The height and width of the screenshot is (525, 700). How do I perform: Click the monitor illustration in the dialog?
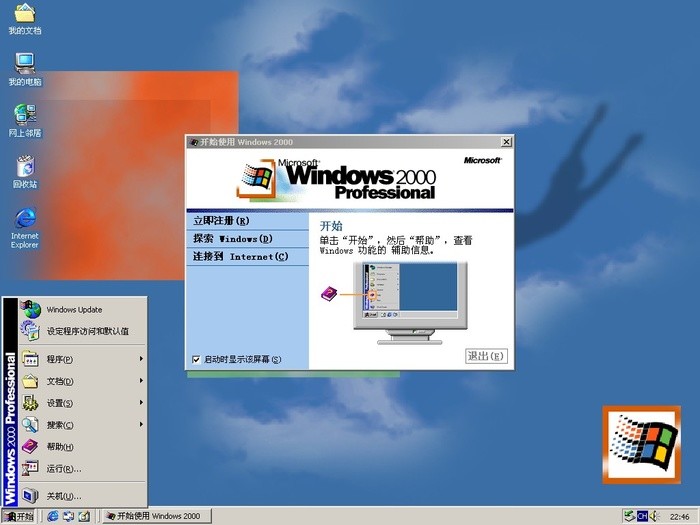pos(410,303)
